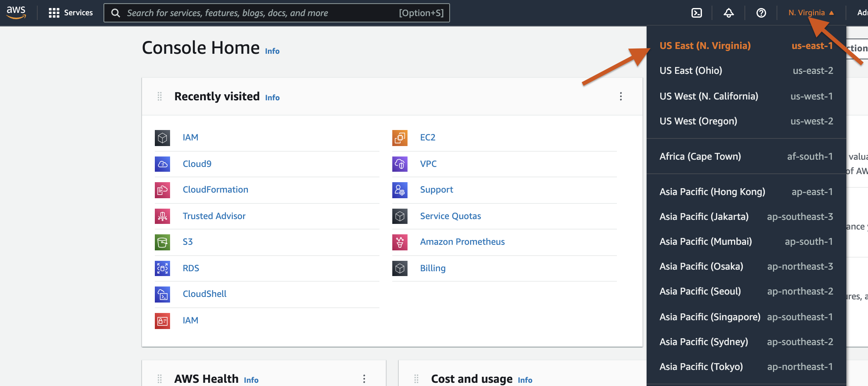
Task: Click the Amazon Prometheus icon
Action: tap(400, 242)
